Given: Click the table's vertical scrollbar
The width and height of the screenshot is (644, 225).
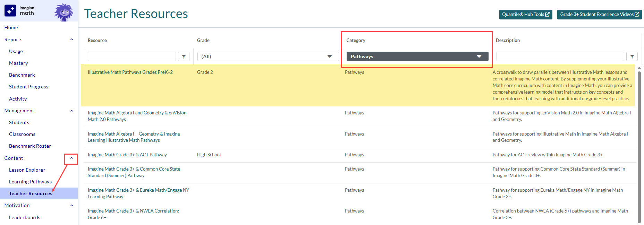Looking at the screenshot, I should point(639,146).
